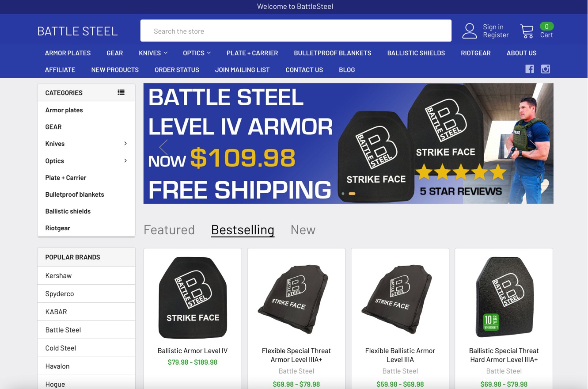This screenshot has width=588, height=389.
Task: Click Flexible Special Threat Armor Level IIIA+ title
Action: pyautogui.click(x=296, y=355)
